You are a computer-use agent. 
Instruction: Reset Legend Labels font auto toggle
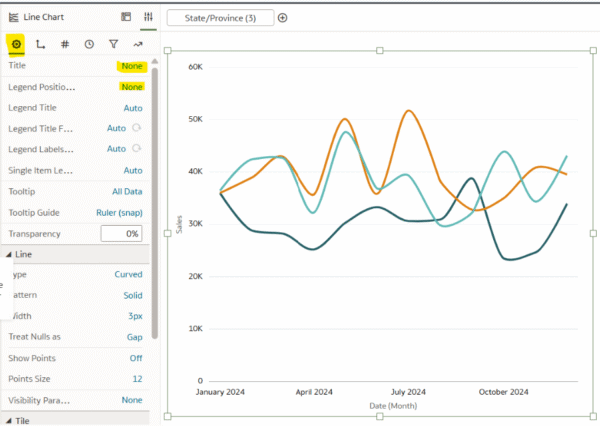tap(137, 148)
